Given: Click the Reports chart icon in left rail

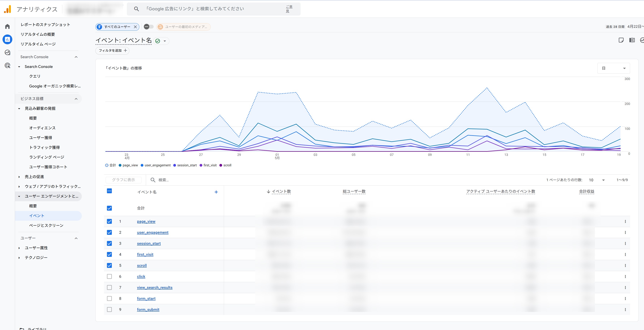Looking at the screenshot, I should pos(7,39).
